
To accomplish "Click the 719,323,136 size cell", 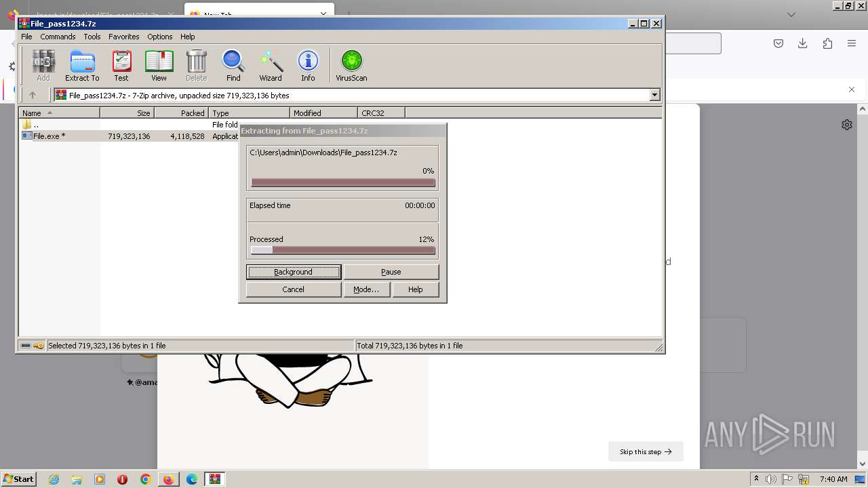I will [x=129, y=136].
